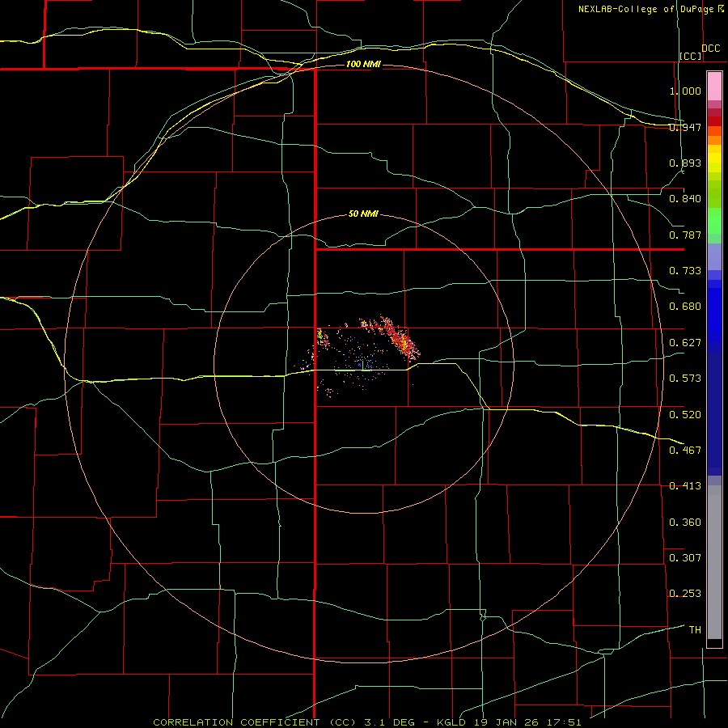Click the 100 NMI range ring label
This screenshot has width=728, height=728.
(363, 64)
